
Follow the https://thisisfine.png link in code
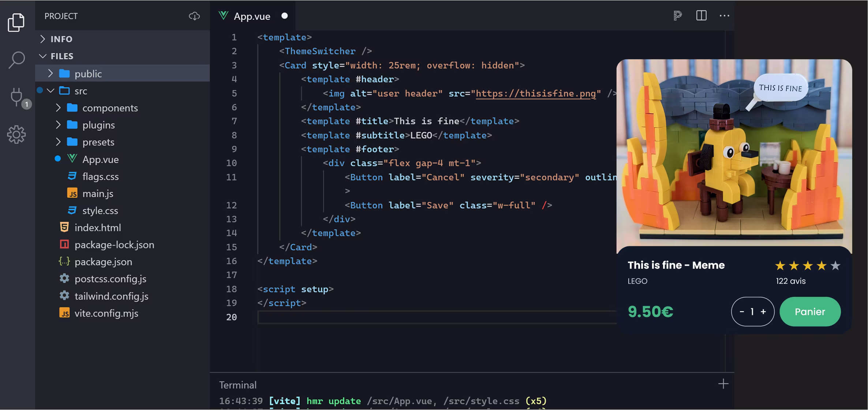[536, 94]
